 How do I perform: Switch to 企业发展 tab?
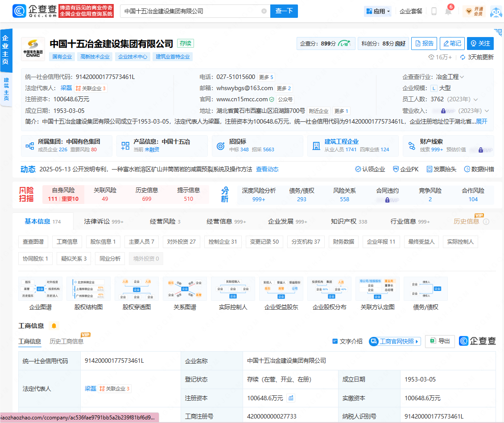point(287,221)
